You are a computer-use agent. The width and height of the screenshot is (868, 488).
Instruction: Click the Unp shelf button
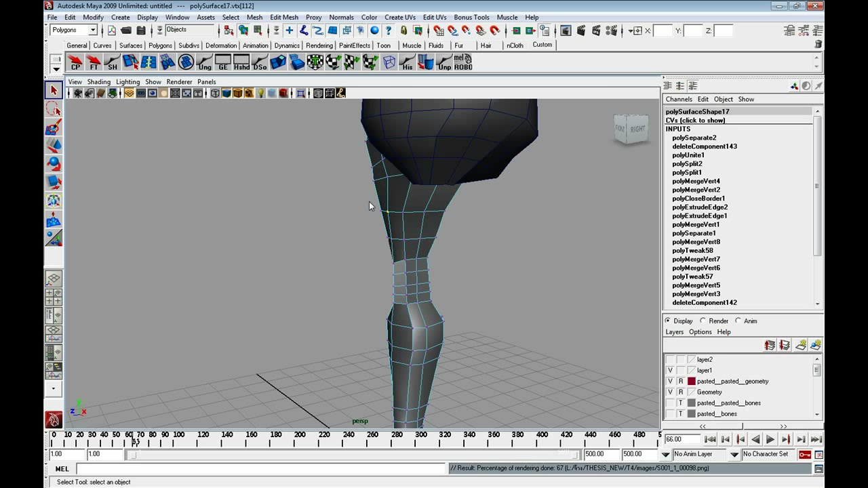(444, 62)
